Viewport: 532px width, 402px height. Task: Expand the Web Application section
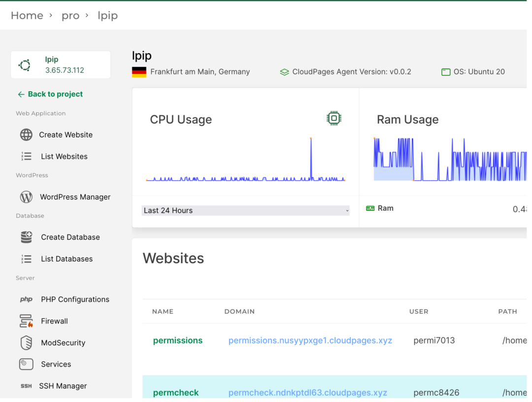[x=40, y=113]
